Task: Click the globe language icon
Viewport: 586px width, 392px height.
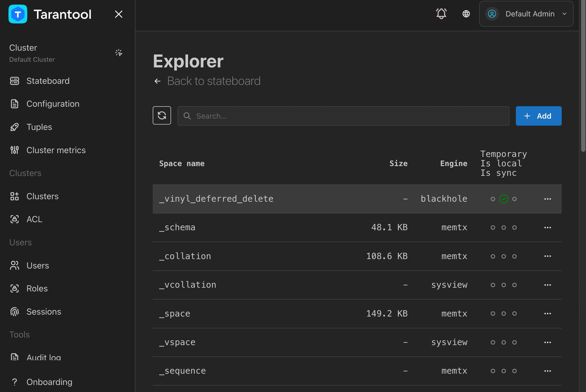Action: [466, 14]
